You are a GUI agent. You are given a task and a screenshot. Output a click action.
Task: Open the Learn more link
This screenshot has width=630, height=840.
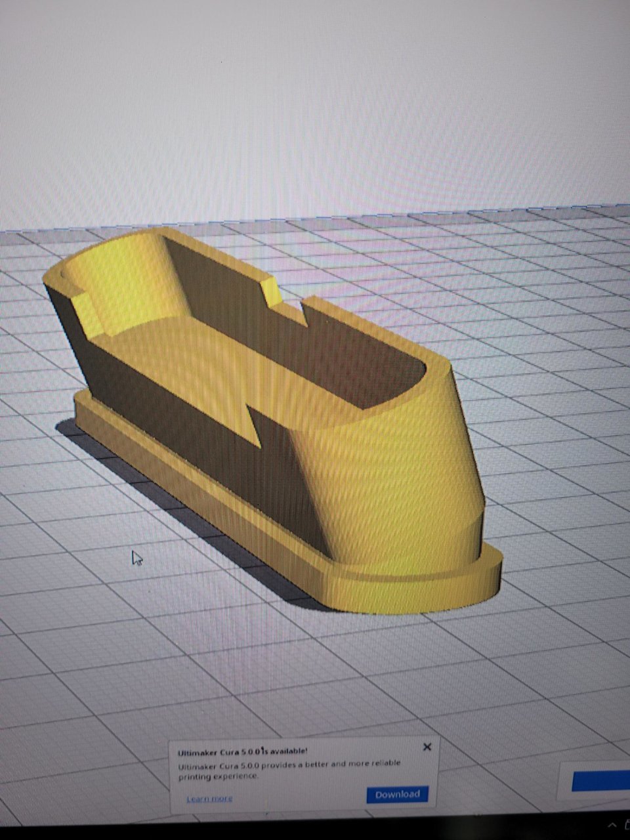(209, 799)
